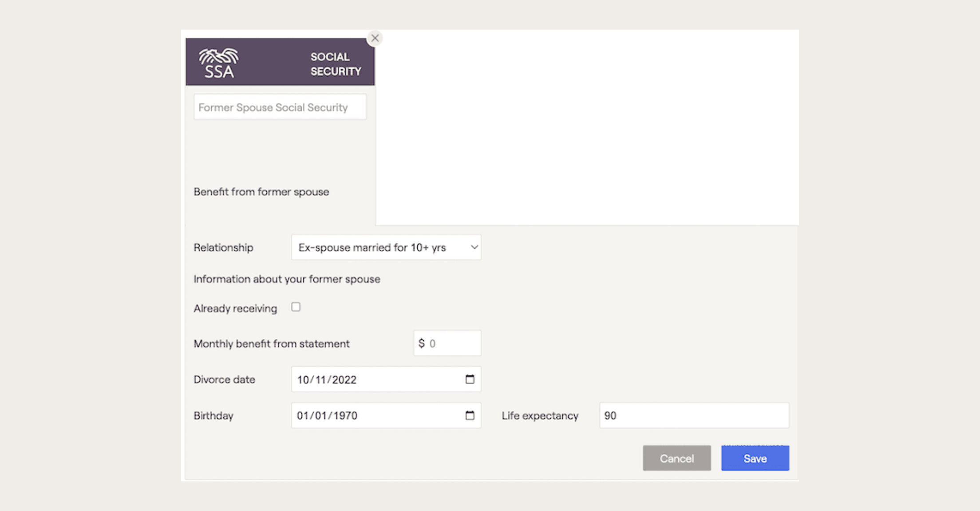
Task: Toggle the Already receiving checkbox
Action: point(296,307)
